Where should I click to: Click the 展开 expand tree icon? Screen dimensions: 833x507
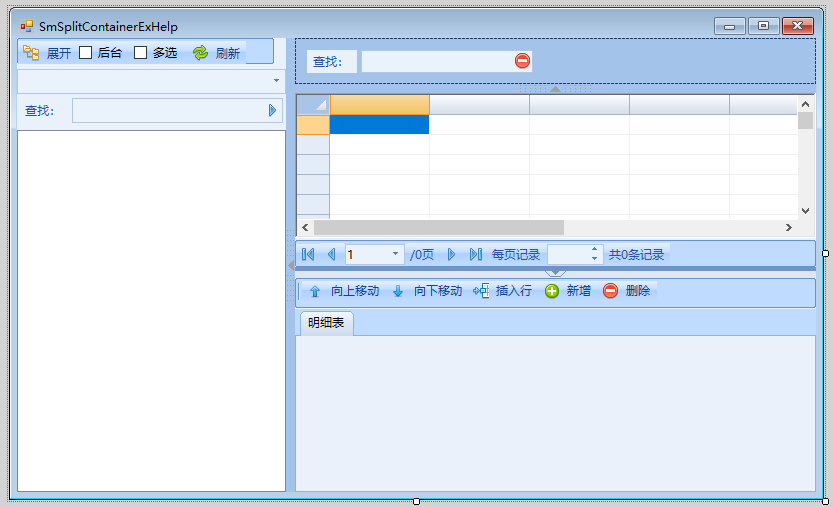[31, 53]
